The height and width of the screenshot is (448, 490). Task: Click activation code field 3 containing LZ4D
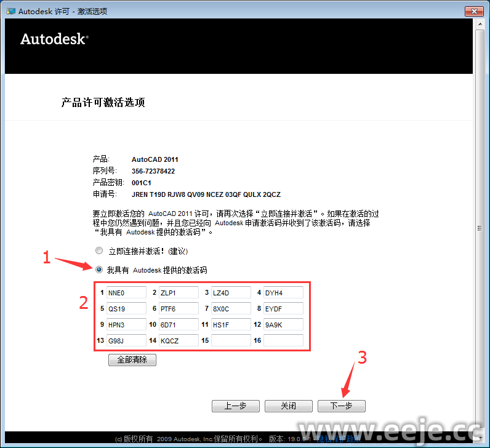[x=231, y=292]
